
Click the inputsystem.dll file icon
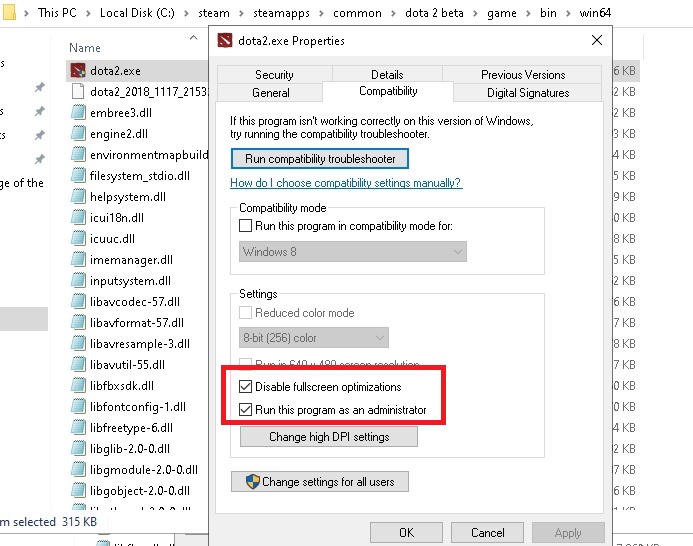[78, 280]
